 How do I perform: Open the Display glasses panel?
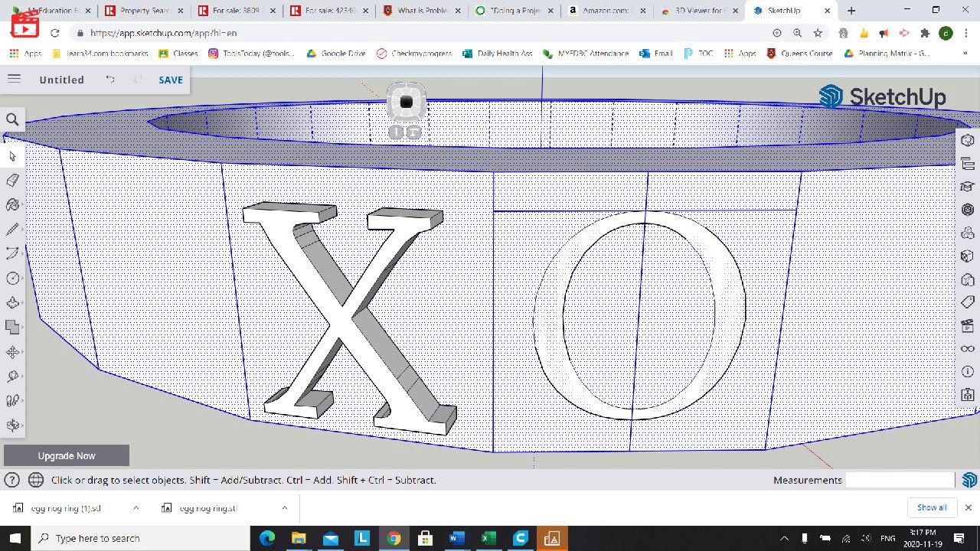(968, 349)
